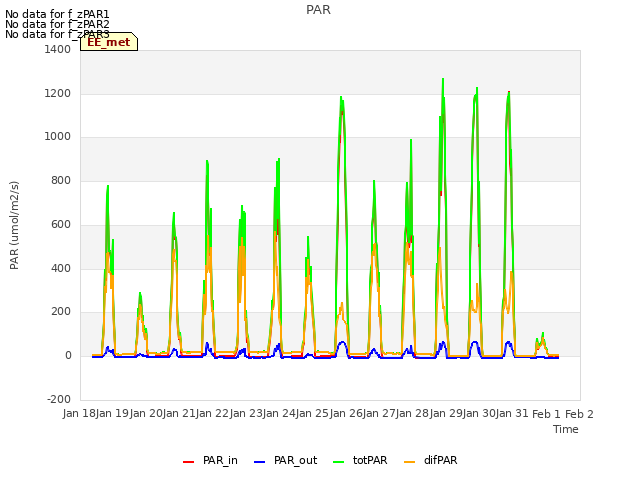Click the difPAR orange legend swatch

(x=409, y=462)
